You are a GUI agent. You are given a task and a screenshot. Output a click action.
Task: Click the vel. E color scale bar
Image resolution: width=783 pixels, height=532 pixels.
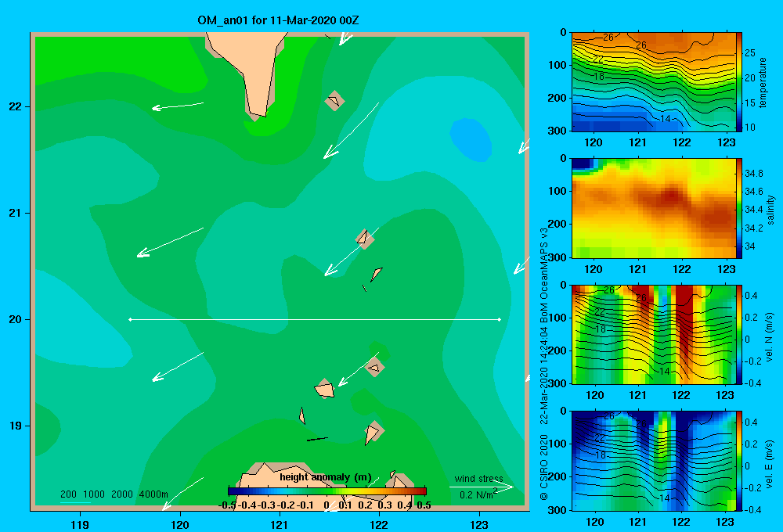tap(739, 461)
